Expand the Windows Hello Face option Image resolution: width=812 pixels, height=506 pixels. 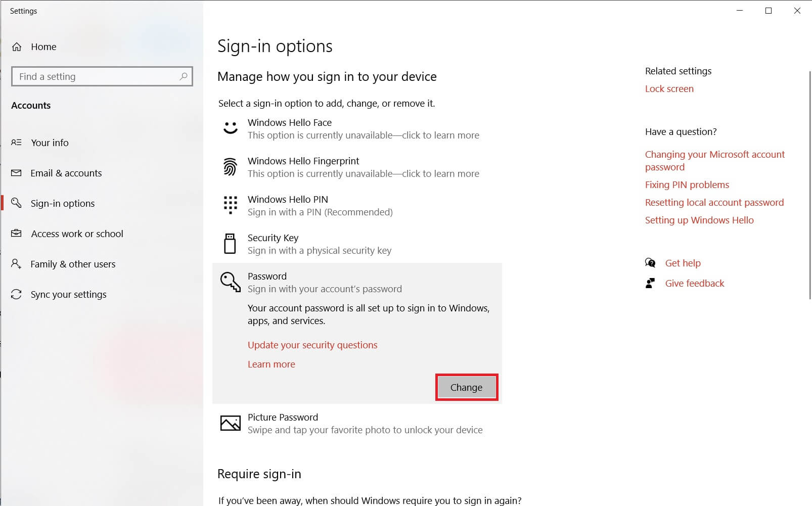coord(357,128)
